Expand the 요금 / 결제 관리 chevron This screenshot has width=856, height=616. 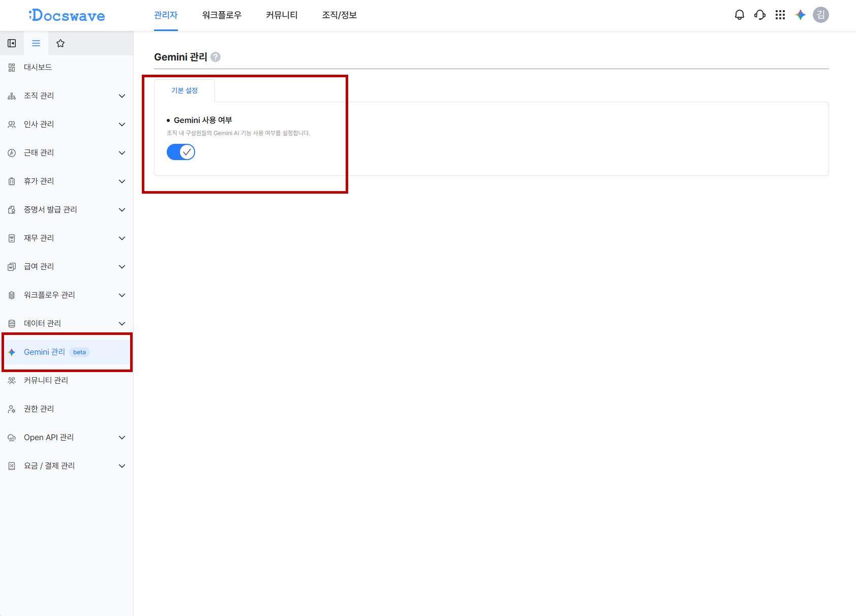pyautogui.click(x=122, y=466)
